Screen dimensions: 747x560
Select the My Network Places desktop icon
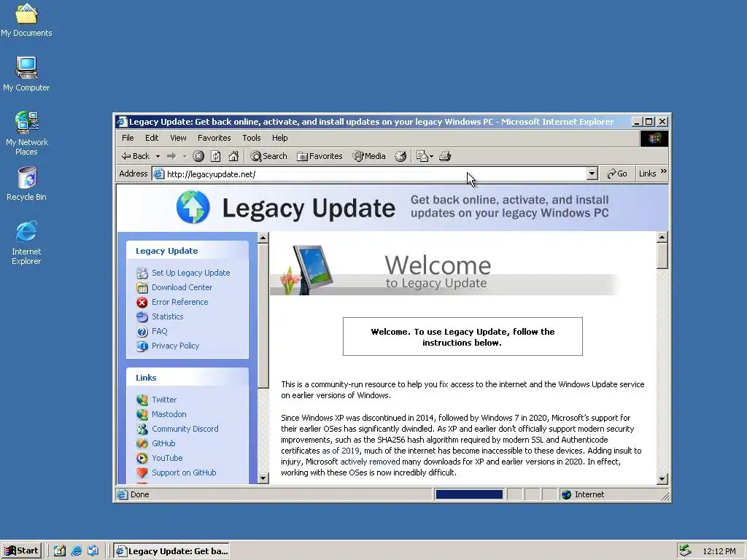pyautogui.click(x=27, y=133)
